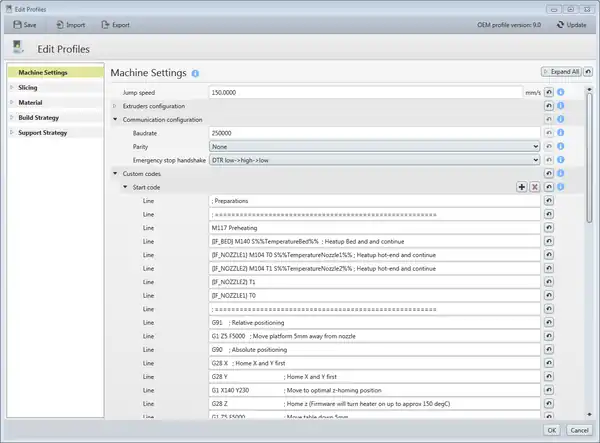Show info for the Baudrate setting
The height and width of the screenshot is (443, 600).
[x=562, y=132]
